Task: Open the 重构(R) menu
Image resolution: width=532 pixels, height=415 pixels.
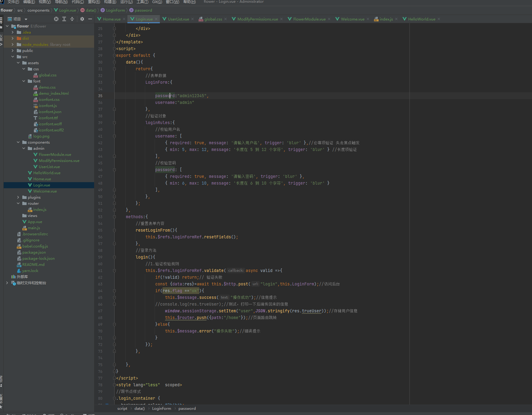Action: (x=94, y=2)
